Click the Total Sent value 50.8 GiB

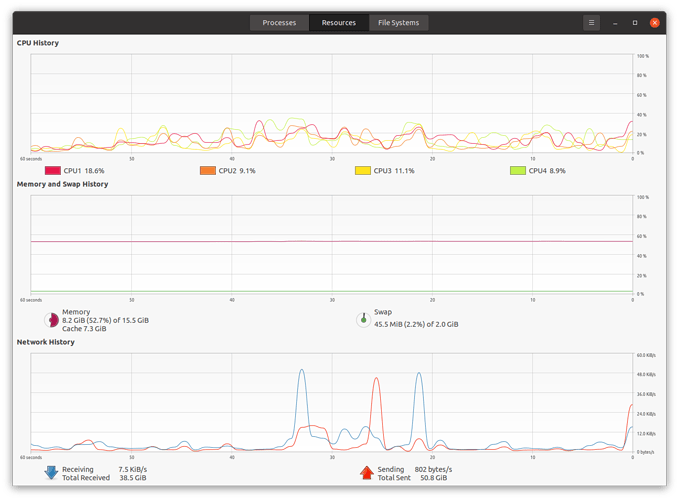434,478
